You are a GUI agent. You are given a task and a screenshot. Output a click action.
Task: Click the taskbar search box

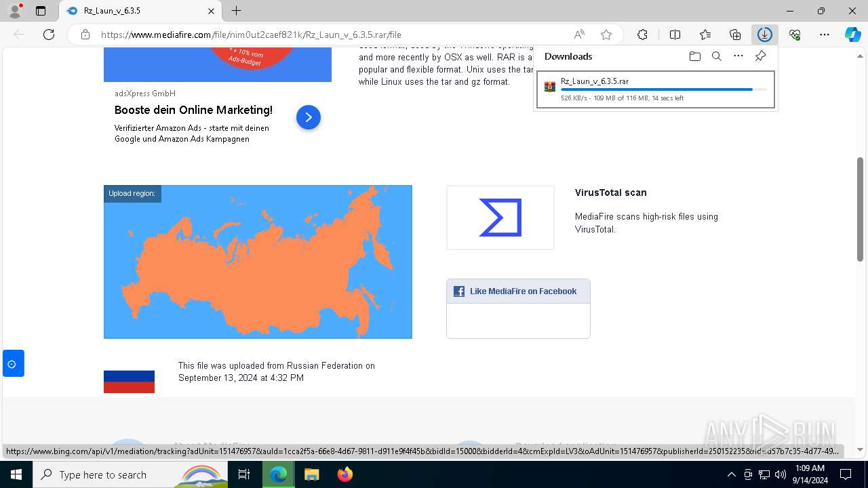(x=132, y=474)
